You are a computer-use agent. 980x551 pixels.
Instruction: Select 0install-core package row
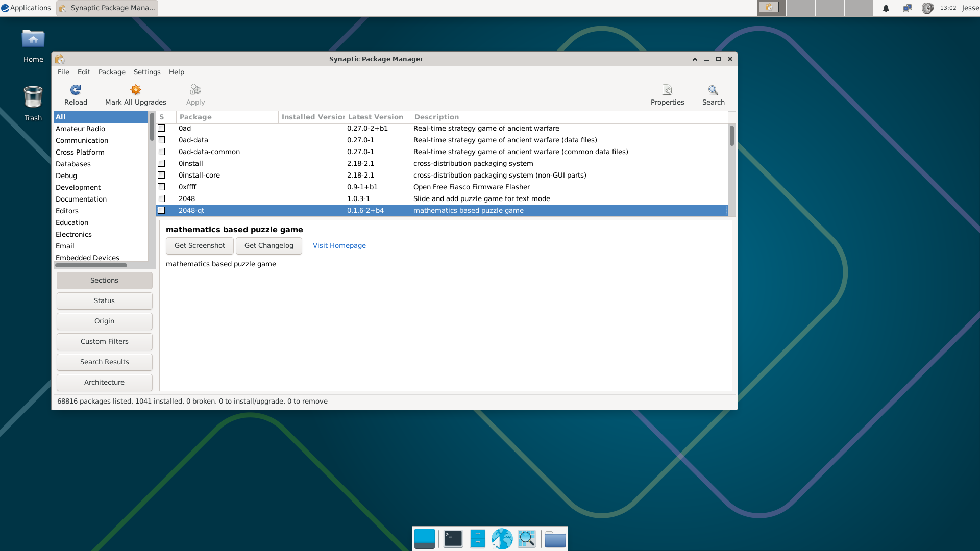442,175
